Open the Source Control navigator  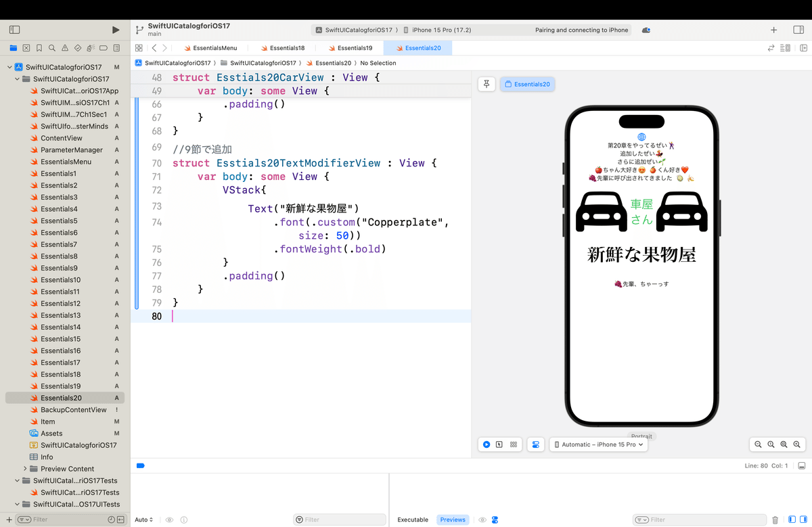(26, 48)
